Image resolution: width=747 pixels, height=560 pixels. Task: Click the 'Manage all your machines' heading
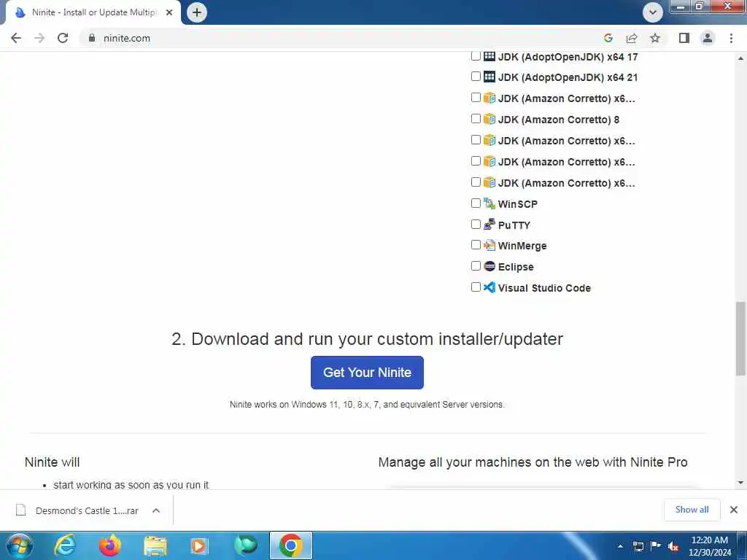click(533, 462)
